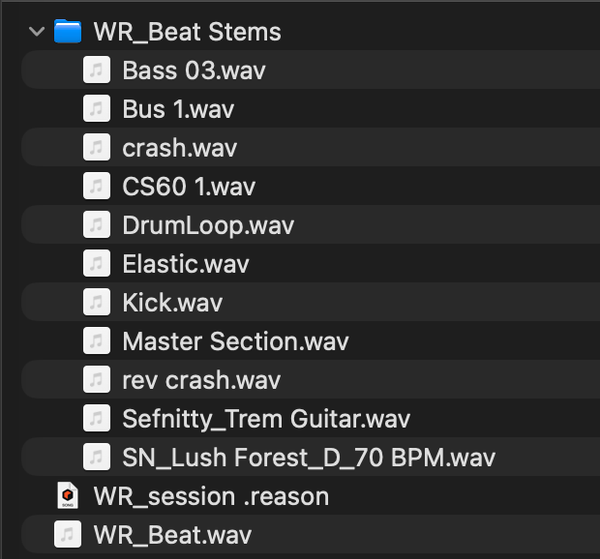Image resolution: width=600 pixels, height=559 pixels.
Task: Select WR_session .reason file name
Action: tap(211, 496)
